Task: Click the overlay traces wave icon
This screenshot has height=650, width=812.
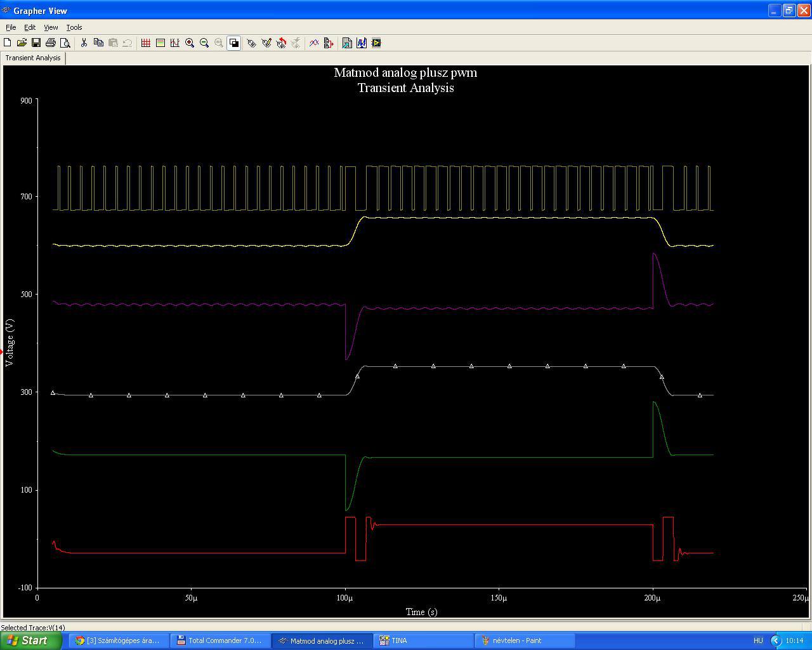Action: tap(314, 43)
